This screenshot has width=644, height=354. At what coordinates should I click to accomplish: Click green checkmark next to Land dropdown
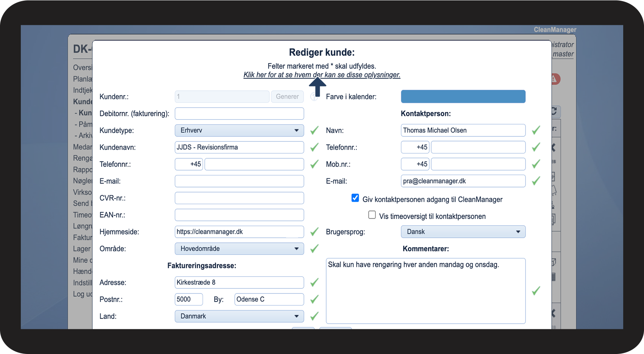click(314, 316)
